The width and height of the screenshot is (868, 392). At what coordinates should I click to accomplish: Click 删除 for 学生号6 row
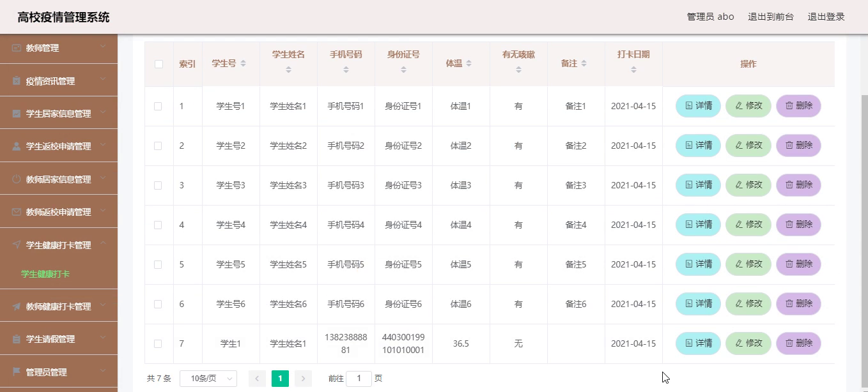tap(798, 304)
